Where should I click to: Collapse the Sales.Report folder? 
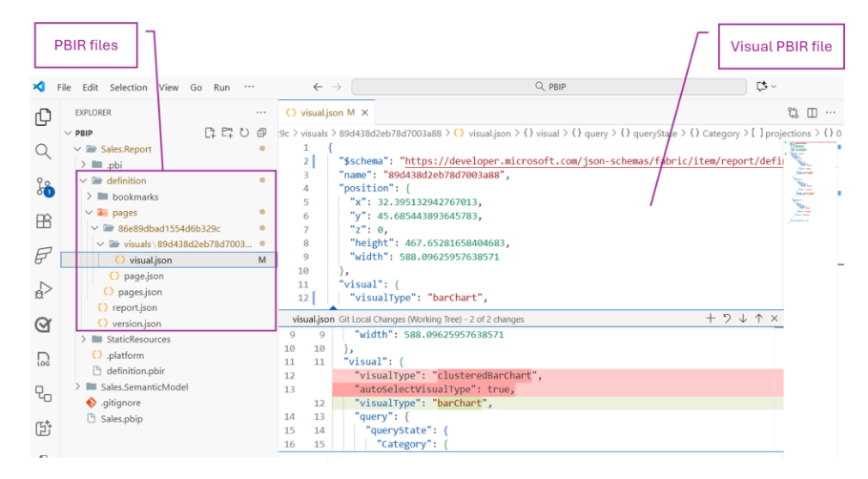coord(78,149)
